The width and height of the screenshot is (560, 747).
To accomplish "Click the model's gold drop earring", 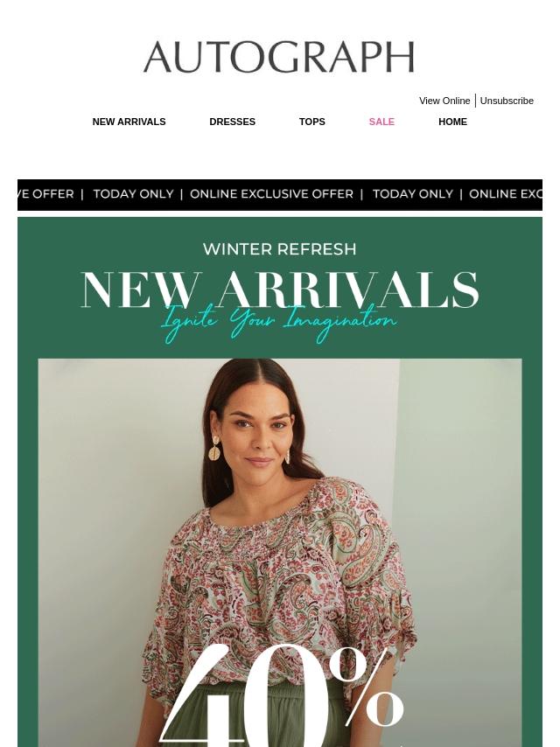I will point(214,449).
